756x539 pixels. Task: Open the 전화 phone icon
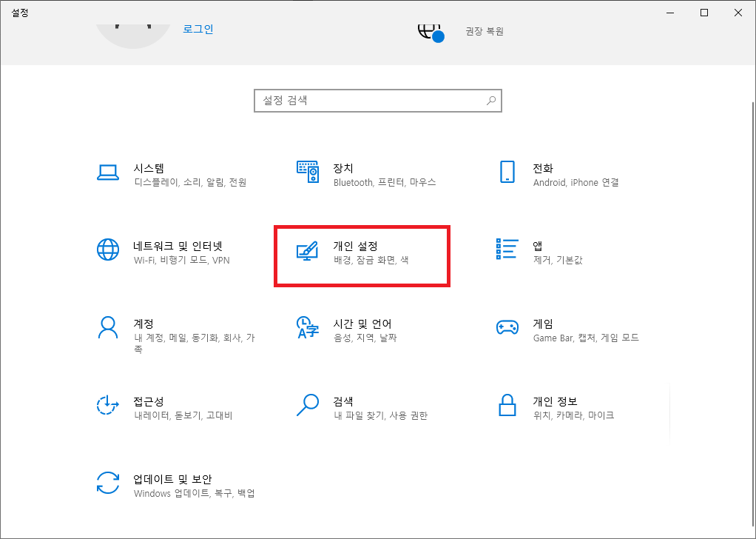tap(507, 173)
